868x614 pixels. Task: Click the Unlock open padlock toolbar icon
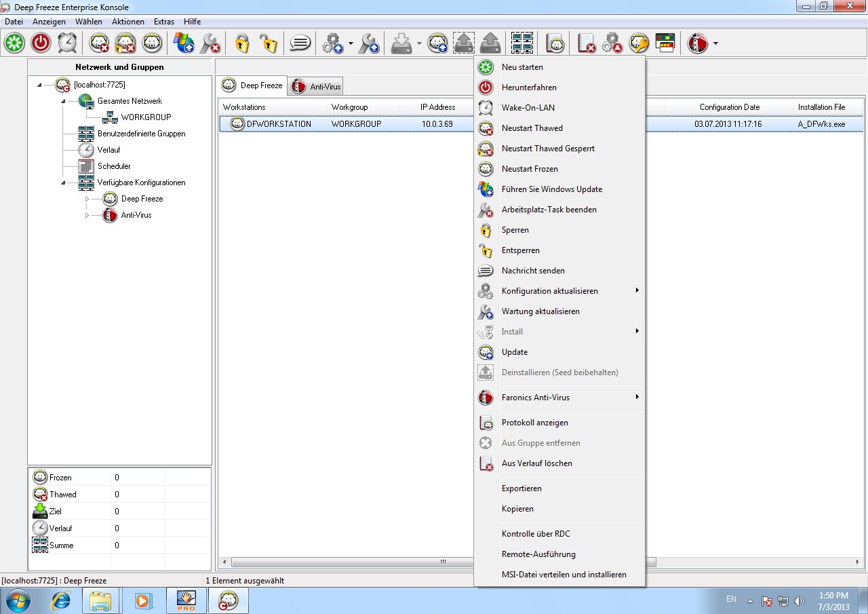[x=269, y=43]
